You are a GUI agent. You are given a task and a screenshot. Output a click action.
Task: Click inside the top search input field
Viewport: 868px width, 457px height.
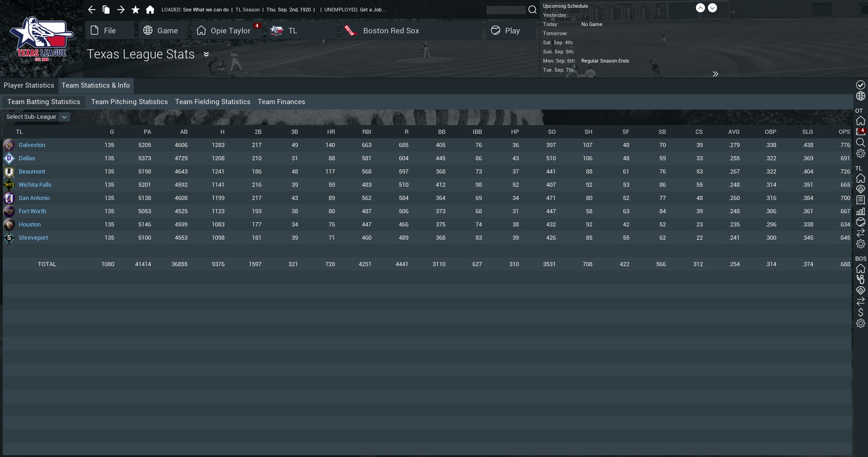[x=506, y=10]
